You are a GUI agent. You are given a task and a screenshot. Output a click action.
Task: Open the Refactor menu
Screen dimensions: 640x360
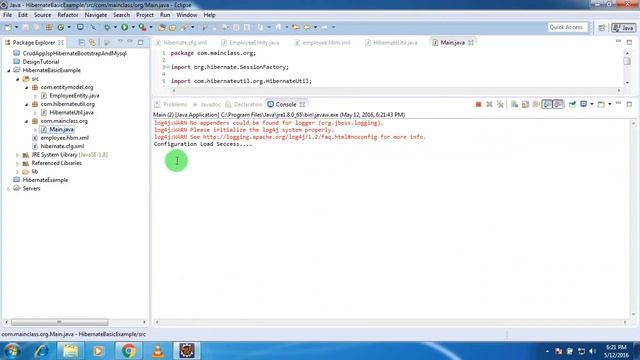(x=68, y=15)
